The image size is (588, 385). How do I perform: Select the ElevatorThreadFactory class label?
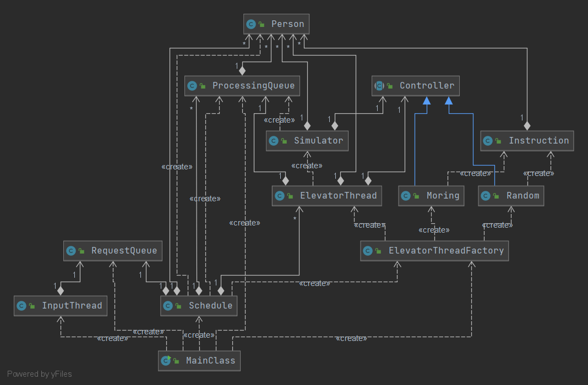(447, 251)
